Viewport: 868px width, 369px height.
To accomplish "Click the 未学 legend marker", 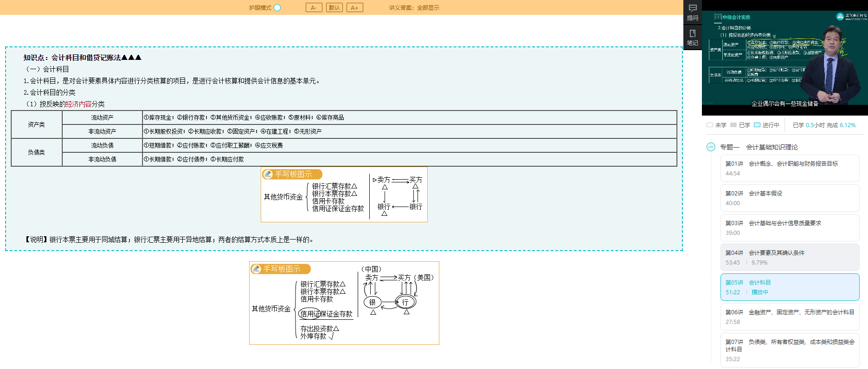I will tap(709, 125).
